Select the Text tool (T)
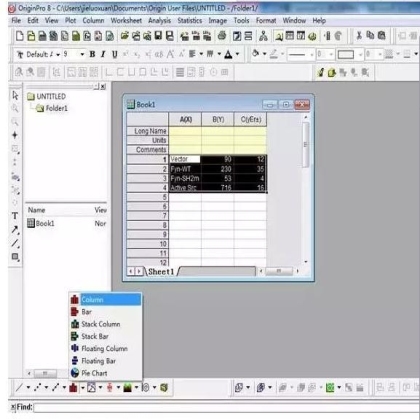The width and height of the screenshot is (420, 420). pos(15,216)
